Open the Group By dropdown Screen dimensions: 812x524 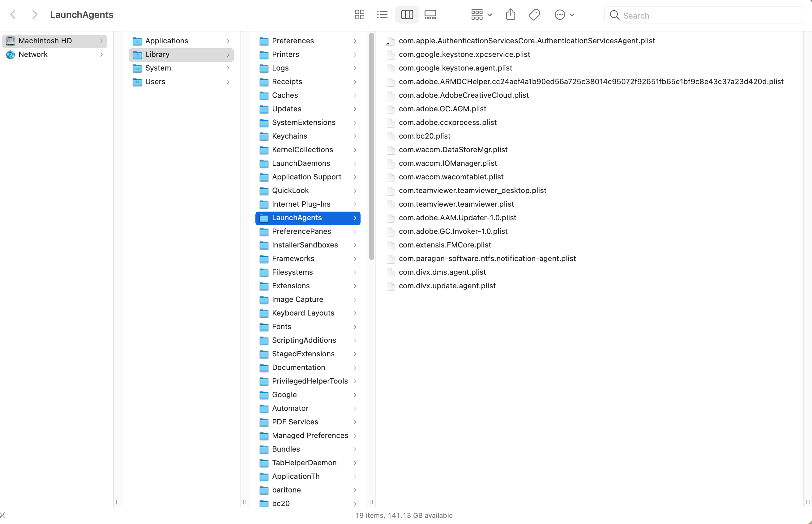tap(481, 15)
